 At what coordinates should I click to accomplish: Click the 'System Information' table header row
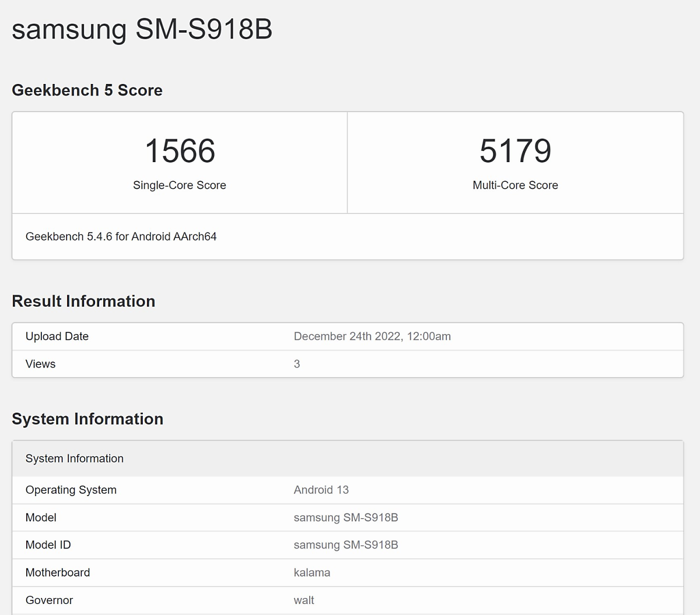coord(348,459)
